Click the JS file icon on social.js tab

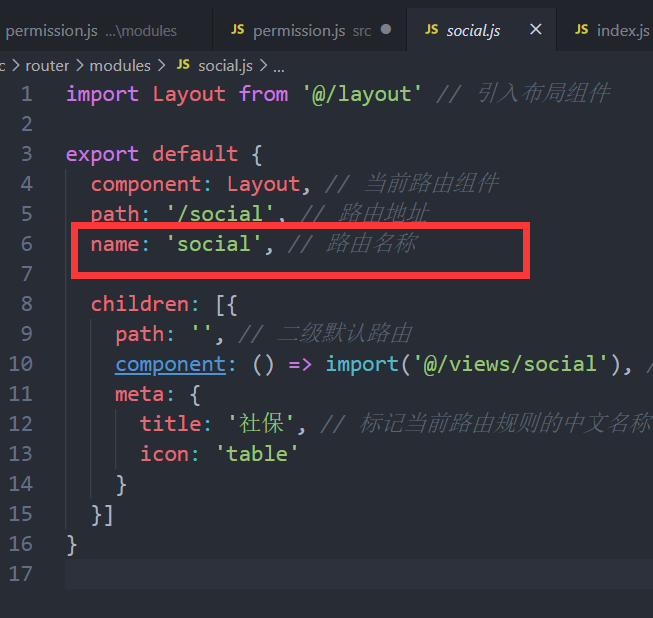point(431,30)
